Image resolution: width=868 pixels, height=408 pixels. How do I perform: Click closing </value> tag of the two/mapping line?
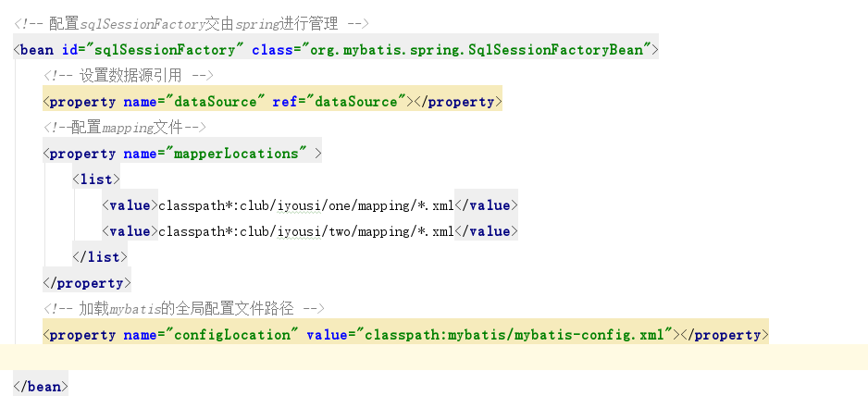[486, 231]
